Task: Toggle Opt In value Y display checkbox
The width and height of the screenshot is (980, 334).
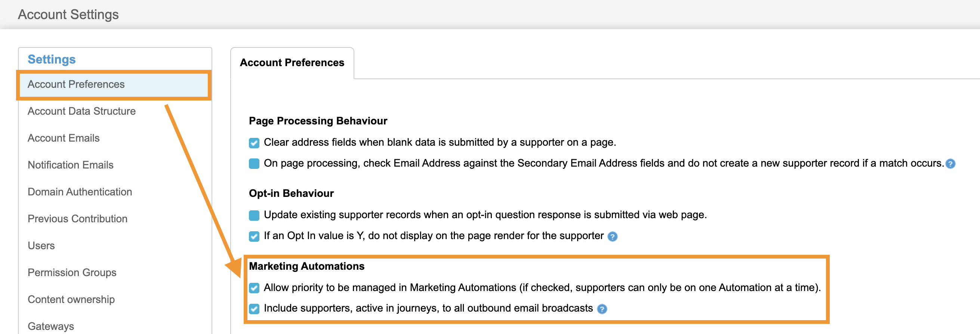Action: 254,236
